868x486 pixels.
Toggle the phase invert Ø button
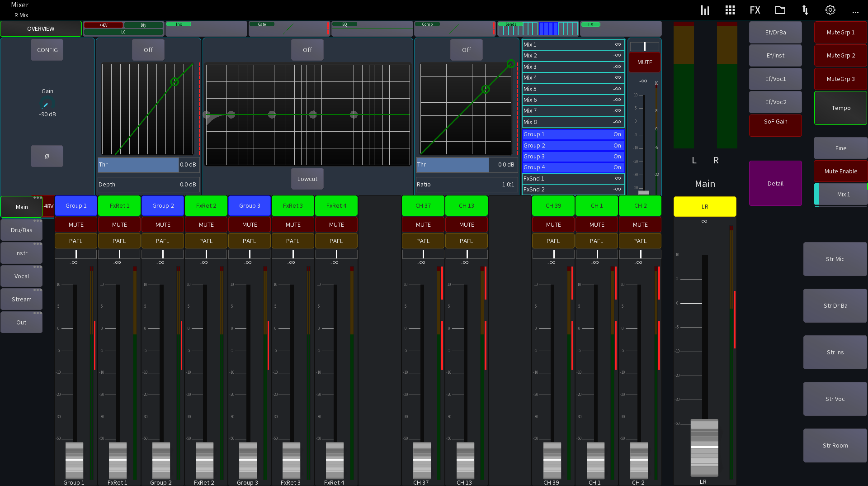[x=47, y=156]
